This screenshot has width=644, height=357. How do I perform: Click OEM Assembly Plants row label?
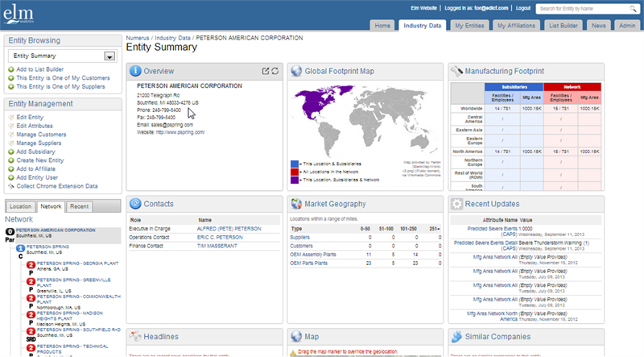(x=313, y=255)
